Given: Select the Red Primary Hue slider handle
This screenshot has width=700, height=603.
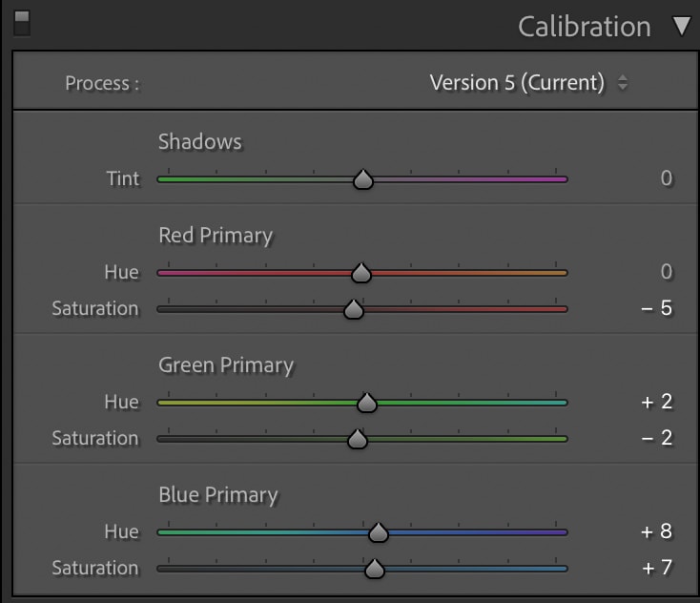Looking at the screenshot, I should [361, 273].
